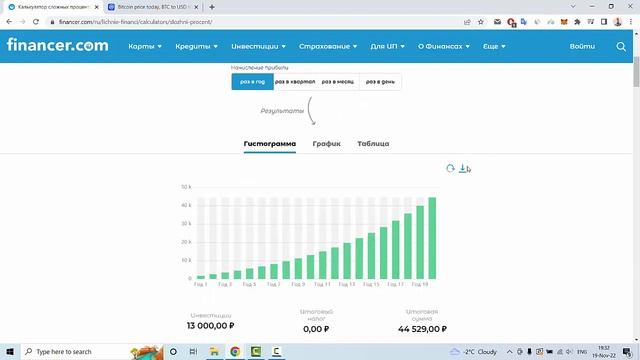Open the media control icon in toolbar
Viewport: 640px width, 360px height.
point(591,22)
